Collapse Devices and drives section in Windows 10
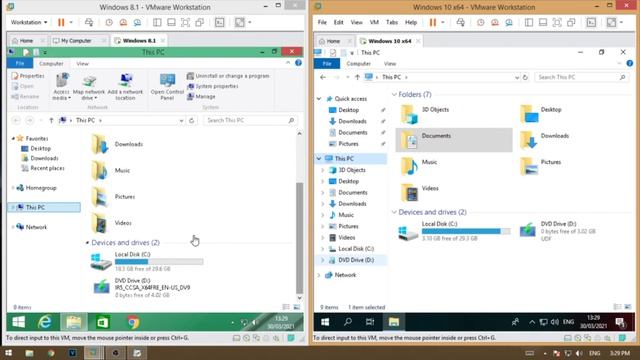The image size is (640, 360). (x=394, y=212)
